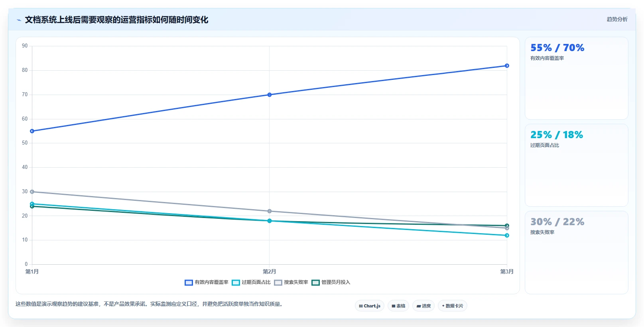Screen dimensions: 644x327
Task: Click the blue data point at 第3月 (82)
Action: click(507, 66)
